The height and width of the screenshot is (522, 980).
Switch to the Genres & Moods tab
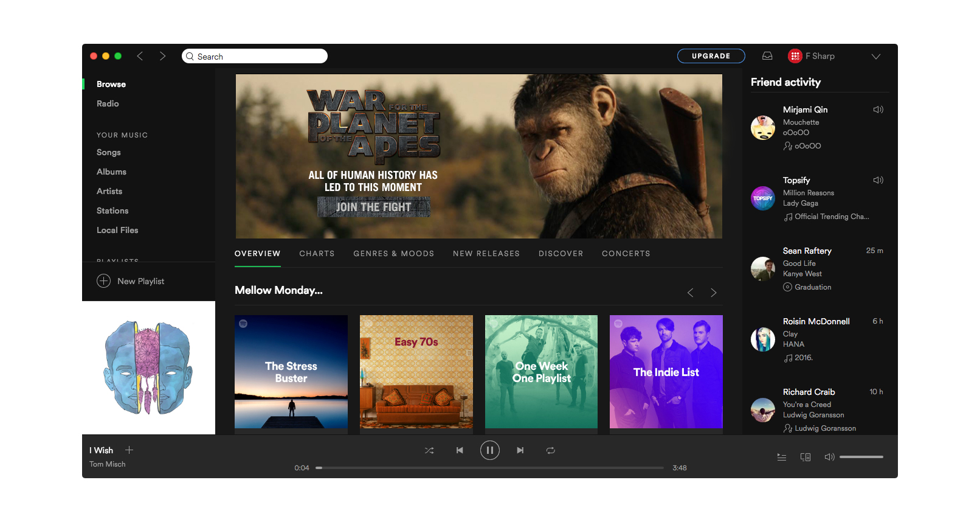click(394, 254)
